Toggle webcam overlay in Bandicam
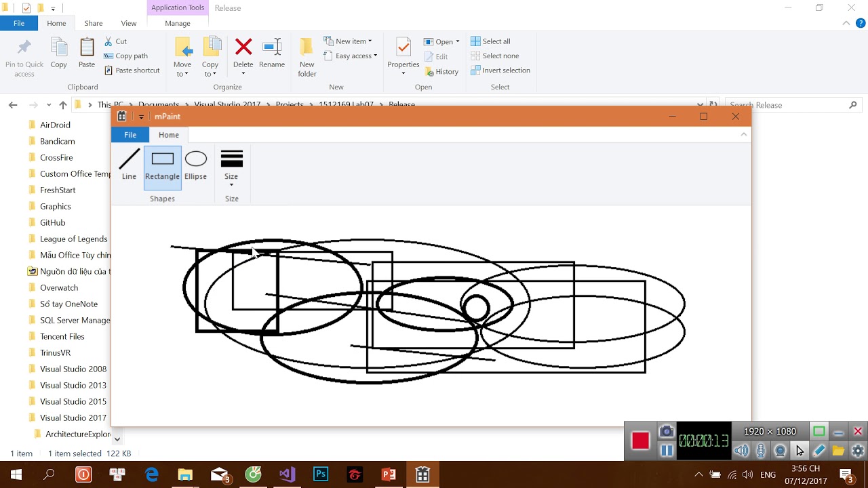Viewport: 868px width, 488px height. [781, 450]
